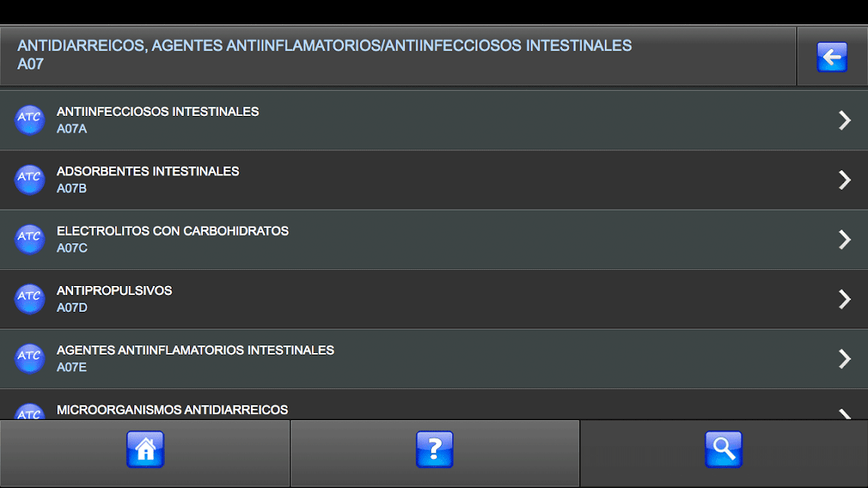Choose ELECTROLITOS CON CARBOHIDRATOS item
The width and height of the screenshot is (868, 488).
[434, 239]
